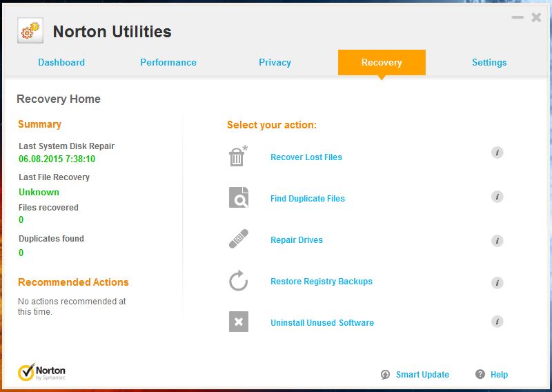The image size is (552, 392).
Task: Click No actions recommended at this time text
Action: (72, 306)
